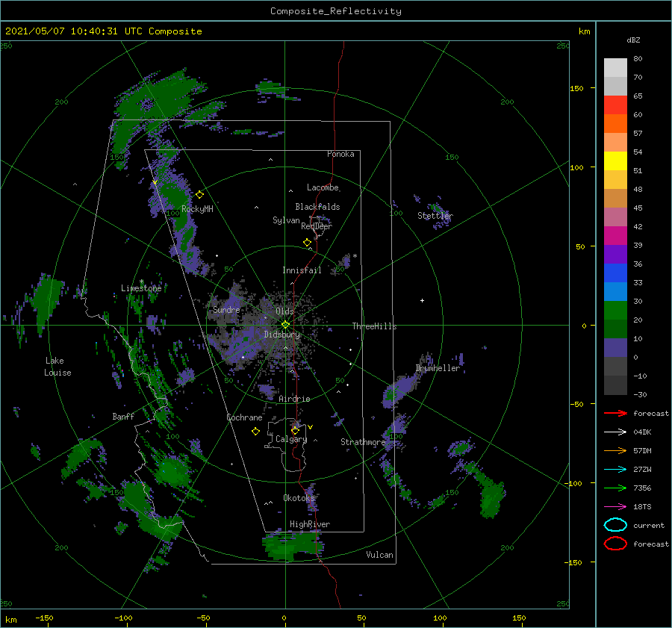Select the pink 42–45 dBZ swatch
This screenshot has height=628, width=672.
615,217
